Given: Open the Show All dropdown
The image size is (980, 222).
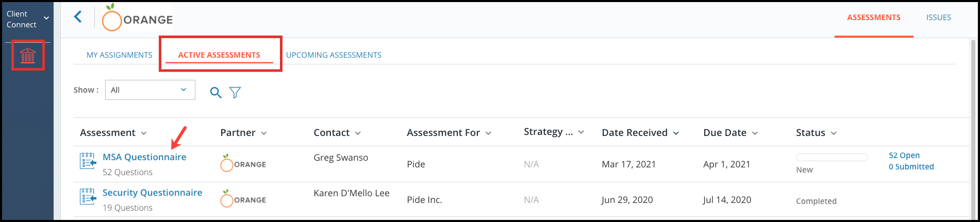Looking at the screenshot, I should [x=150, y=90].
